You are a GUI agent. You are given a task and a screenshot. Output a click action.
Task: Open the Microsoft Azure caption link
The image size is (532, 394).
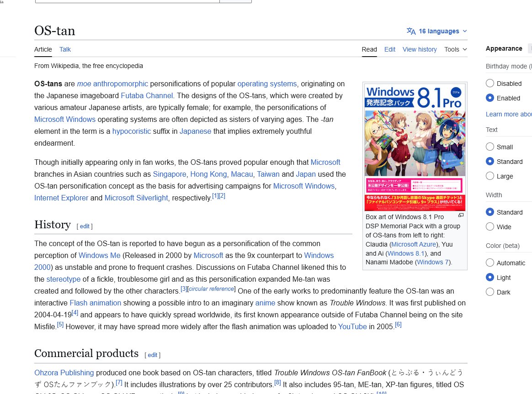coord(414,244)
